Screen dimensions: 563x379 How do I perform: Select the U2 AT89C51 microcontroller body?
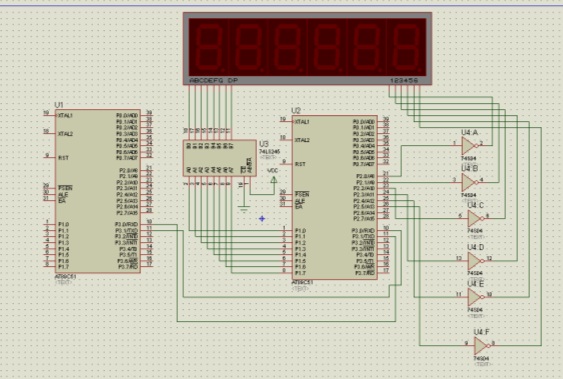click(x=335, y=197)
